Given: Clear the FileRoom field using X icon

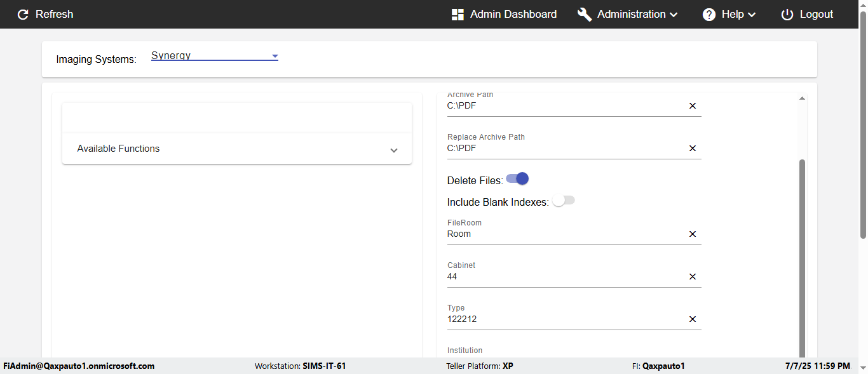Looking at the screenshot, I should [693, 234].
